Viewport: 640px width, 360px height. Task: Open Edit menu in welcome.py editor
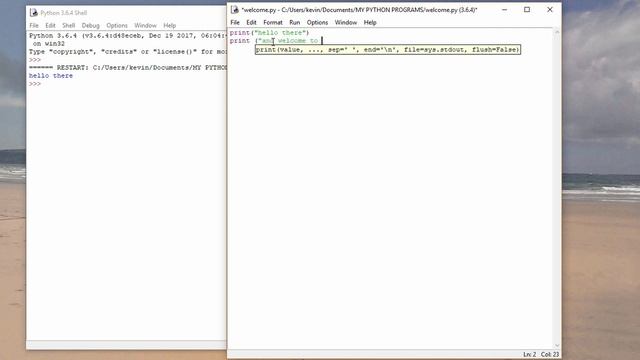click(251, 22)
